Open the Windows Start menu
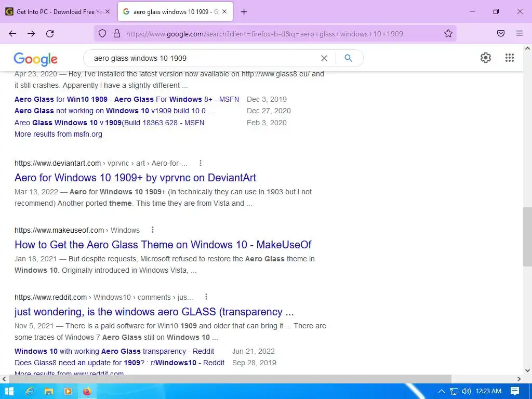Viewport: 532px width, 399px height. pyautogui.click(x=9, y=391)
